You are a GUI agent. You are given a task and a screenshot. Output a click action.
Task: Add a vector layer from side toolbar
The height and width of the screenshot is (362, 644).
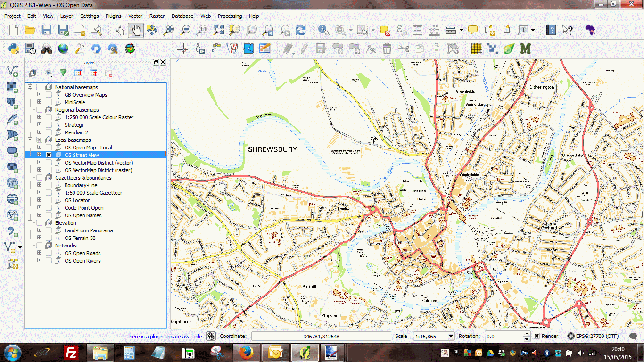(12, 71)
